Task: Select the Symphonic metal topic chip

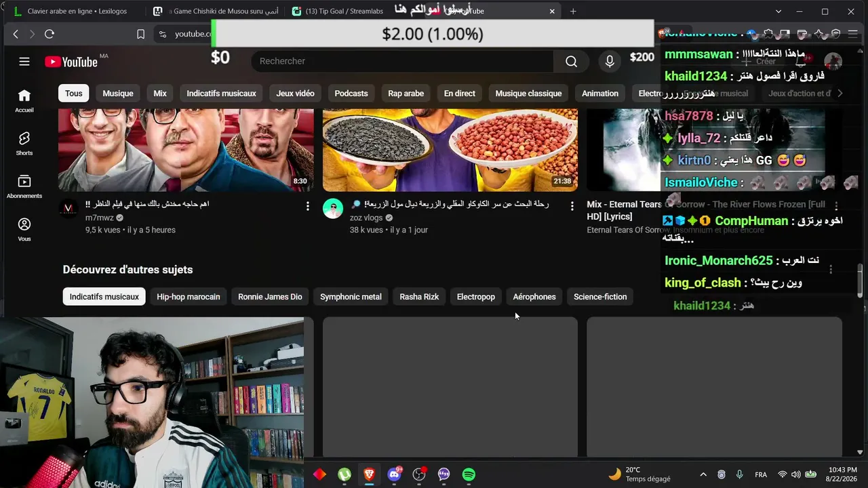Action: pyautogui.click(x=351, y=297)
